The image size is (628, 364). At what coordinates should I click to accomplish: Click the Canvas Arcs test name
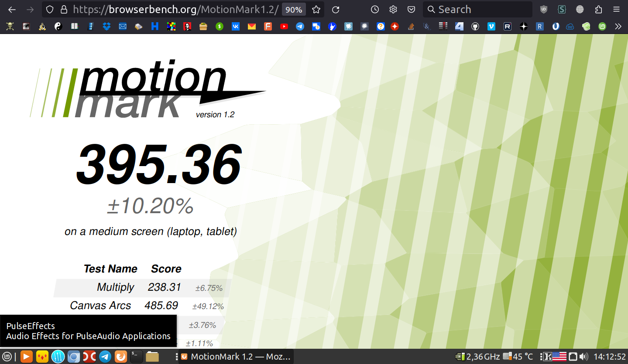click(x=100, y=306)
